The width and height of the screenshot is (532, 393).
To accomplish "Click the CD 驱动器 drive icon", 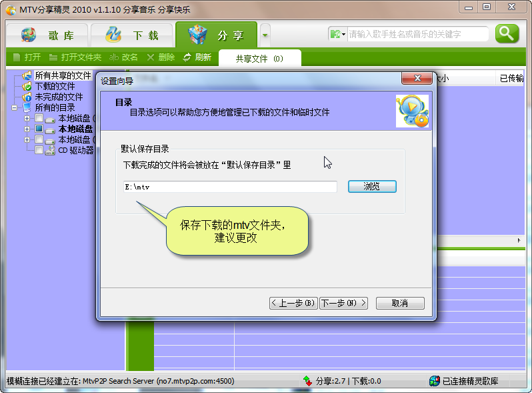I will [x=50, y=150].
